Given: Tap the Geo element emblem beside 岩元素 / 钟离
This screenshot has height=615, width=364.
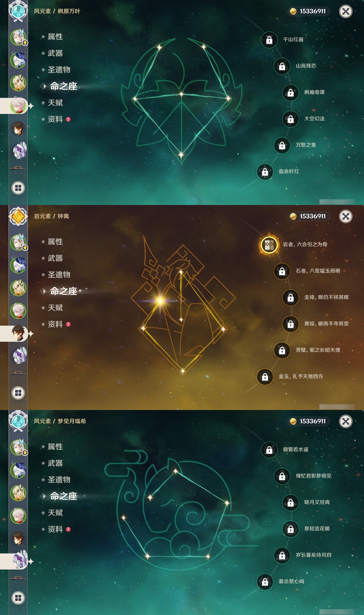Looking at the screenshot, I should click(x=18, y=216).
